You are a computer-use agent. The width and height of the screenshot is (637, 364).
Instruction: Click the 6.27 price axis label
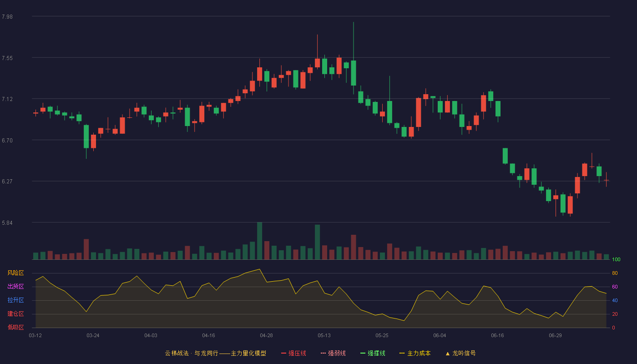pyautogui.click(x=7, y=182)
